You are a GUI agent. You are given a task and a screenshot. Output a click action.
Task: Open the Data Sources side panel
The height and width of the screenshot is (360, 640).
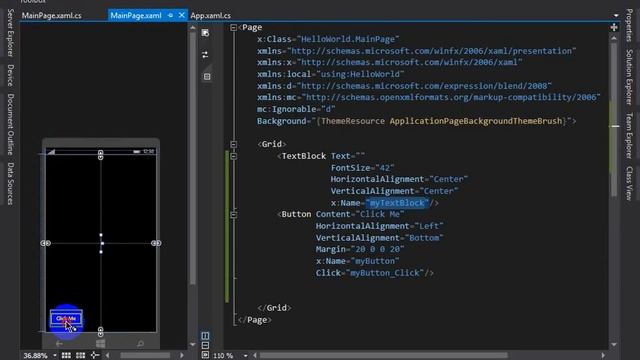click(x=11, y=184)
